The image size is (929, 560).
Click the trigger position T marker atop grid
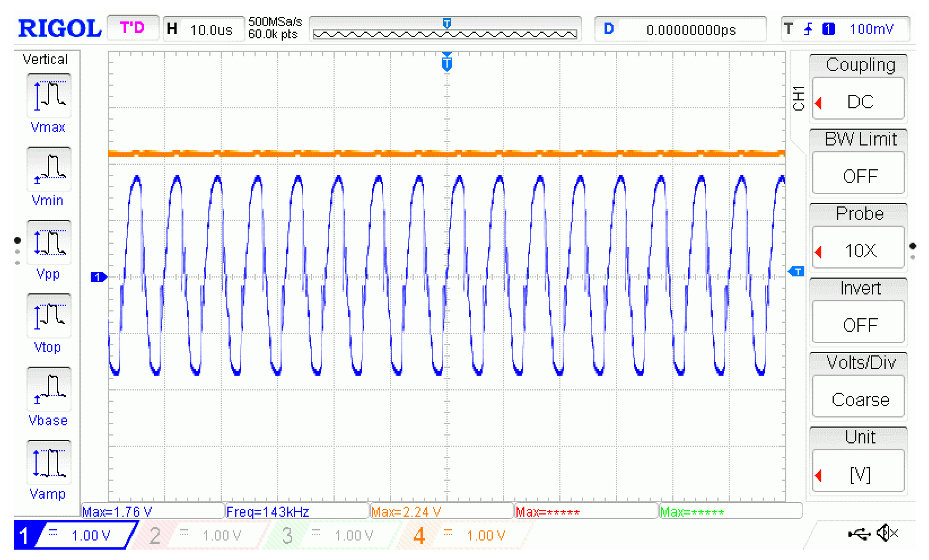pyautogui.click(x=447, y=62)
